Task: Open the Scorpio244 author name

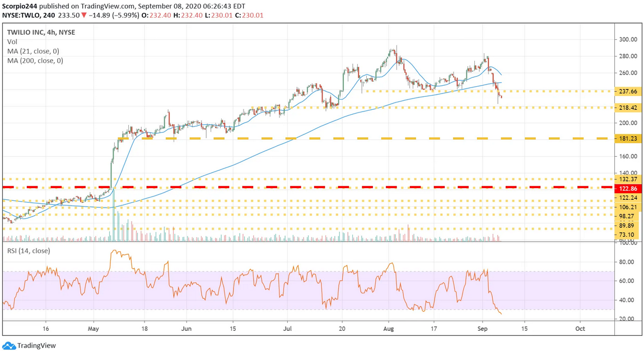Action: 19,7
